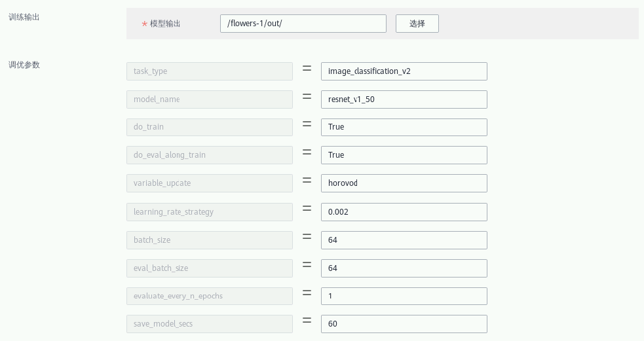Click the do_eval_along_train value field
This screenshot has height=341, width=644.
(x=404, y=155)
